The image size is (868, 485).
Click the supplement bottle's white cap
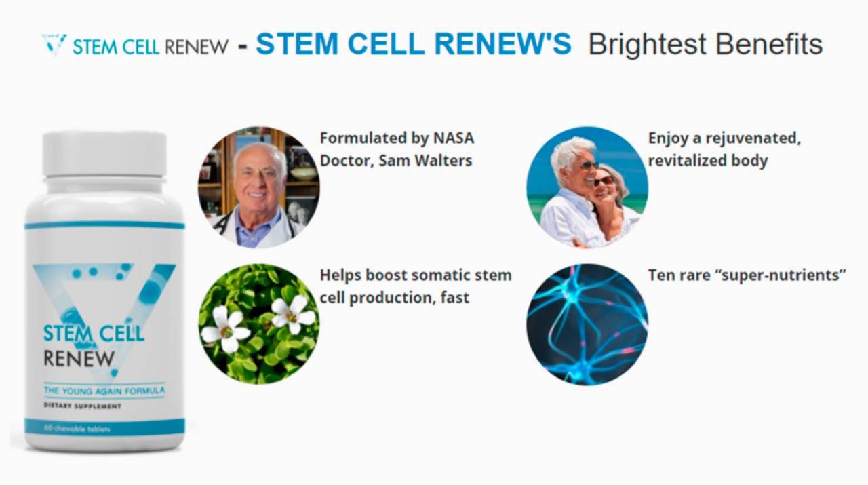click(x=104, y=154)
